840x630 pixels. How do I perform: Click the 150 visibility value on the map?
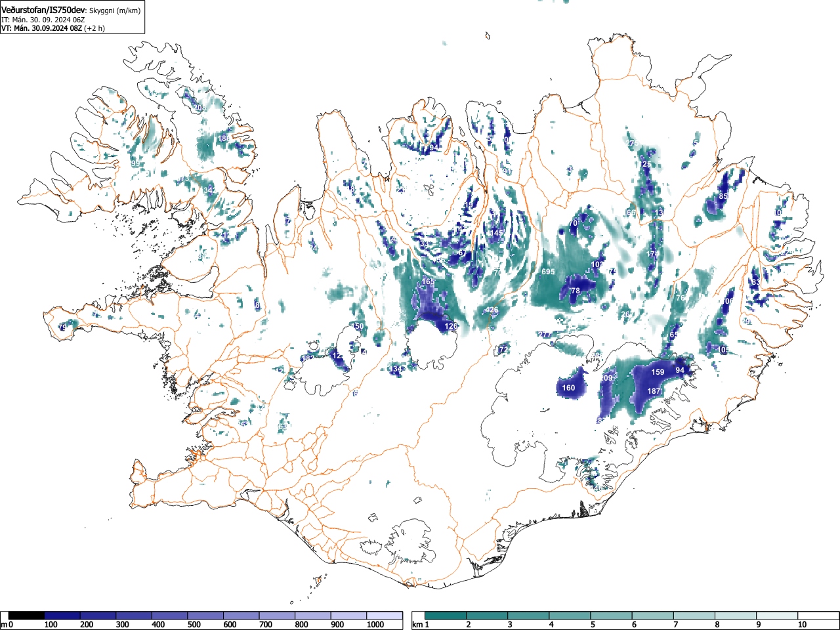[x=357, y=326]
